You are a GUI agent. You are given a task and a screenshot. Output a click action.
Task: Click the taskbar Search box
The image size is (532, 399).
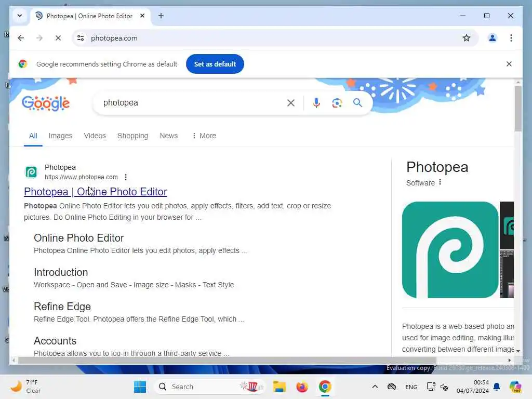pyautogui.click(x=209, y=387)
